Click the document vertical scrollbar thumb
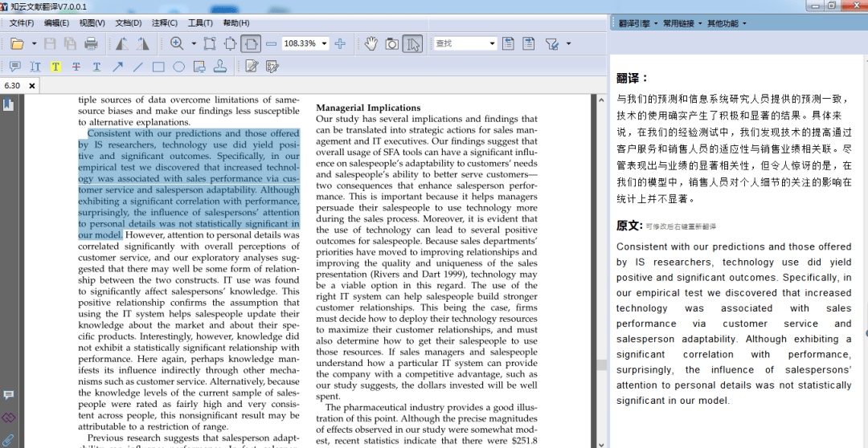The image size is (868, 448). coord(602,366)
